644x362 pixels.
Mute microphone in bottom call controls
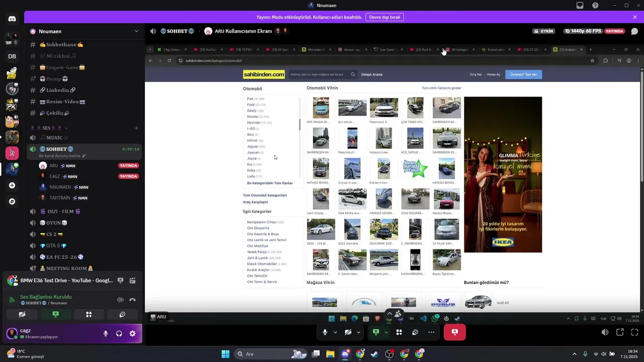click(325, 332)
